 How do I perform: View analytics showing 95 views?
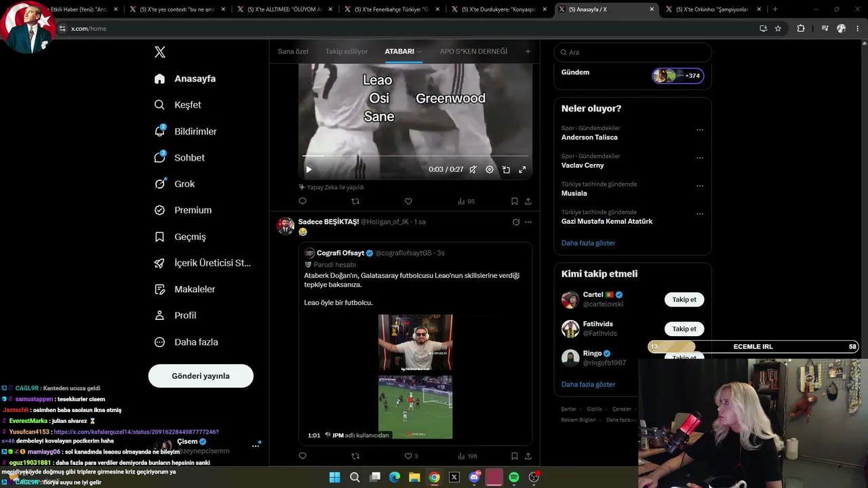coord(466,201)
